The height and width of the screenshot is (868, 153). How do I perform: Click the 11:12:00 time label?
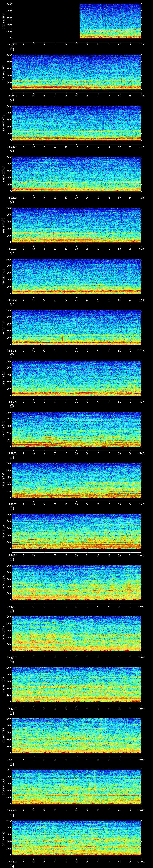coord(12,453)
